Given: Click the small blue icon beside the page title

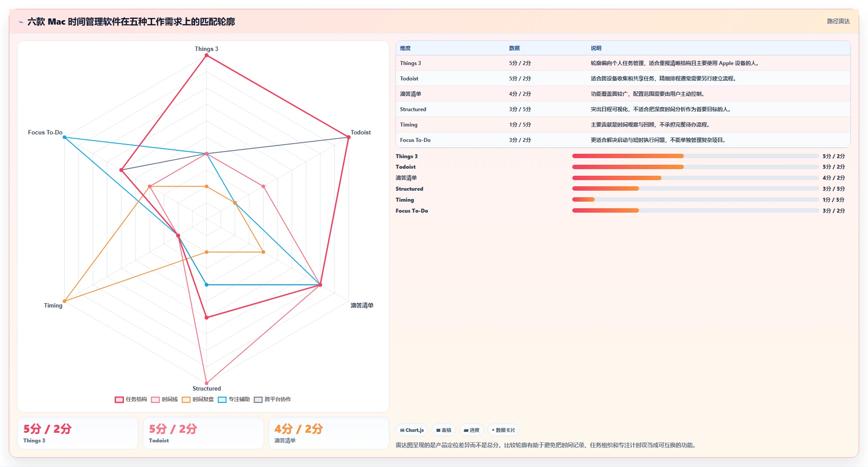Looking at the screenshot, I should coord(21,22).
